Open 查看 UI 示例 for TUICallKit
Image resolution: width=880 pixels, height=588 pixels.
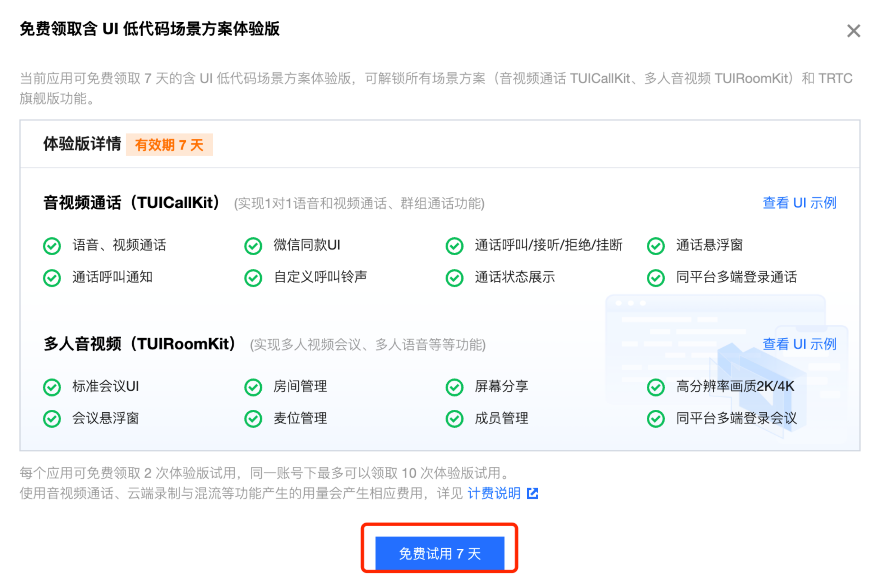(799, 203)
